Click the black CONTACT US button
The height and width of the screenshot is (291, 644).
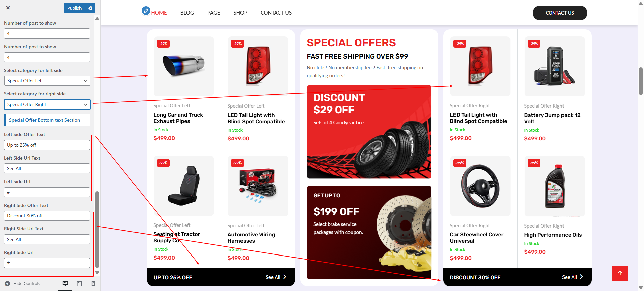pos(560,13)
